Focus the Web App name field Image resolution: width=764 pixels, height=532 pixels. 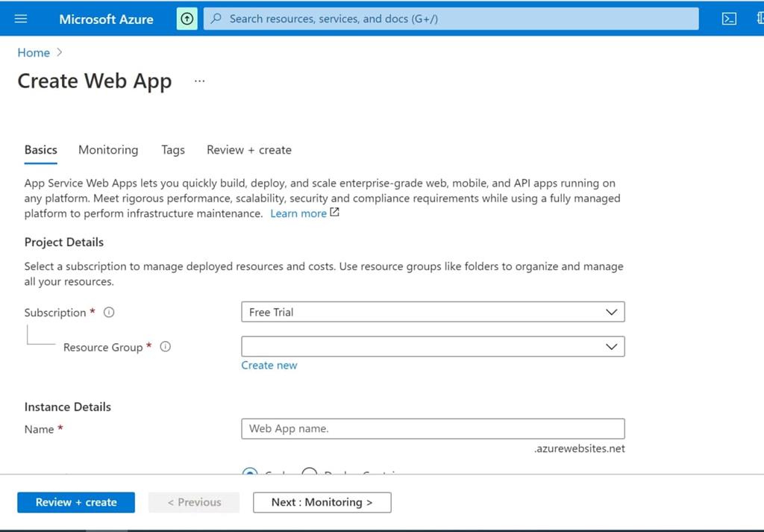tap(433, 429)
